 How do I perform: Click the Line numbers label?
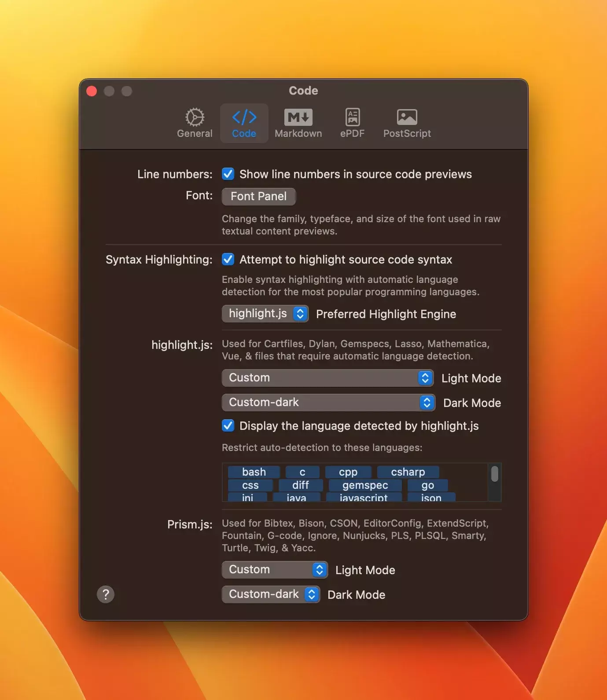(x=175, y=174)
